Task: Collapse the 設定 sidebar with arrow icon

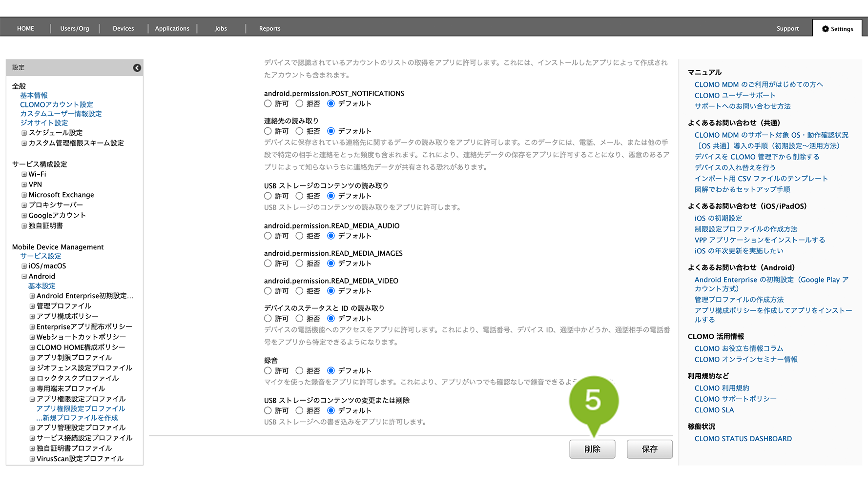Action: tap(137, 68)
